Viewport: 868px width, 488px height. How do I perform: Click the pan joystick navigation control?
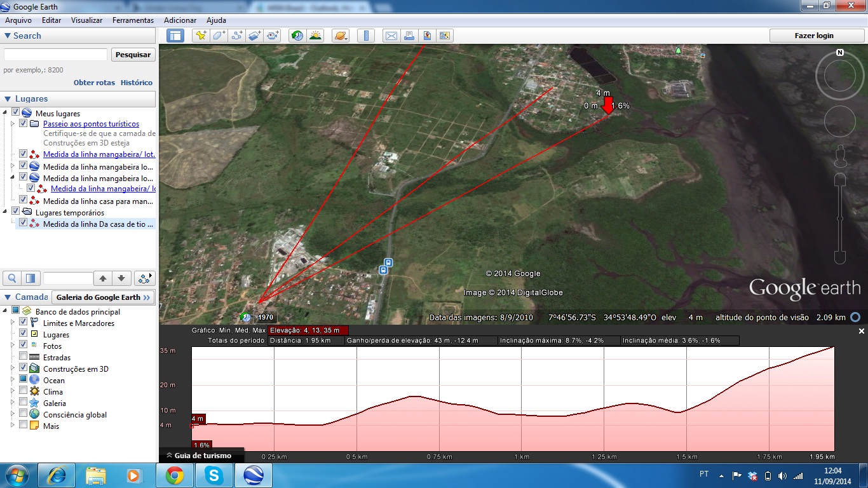(x=840, y=120)
